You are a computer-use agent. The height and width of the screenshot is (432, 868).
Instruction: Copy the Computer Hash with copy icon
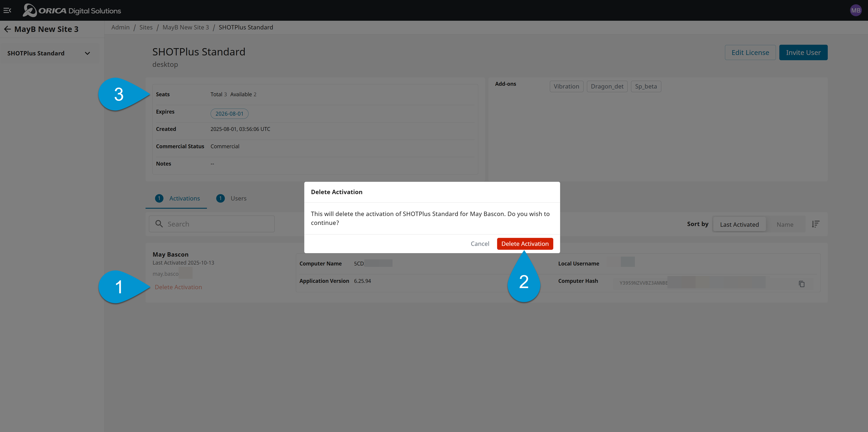802,284
